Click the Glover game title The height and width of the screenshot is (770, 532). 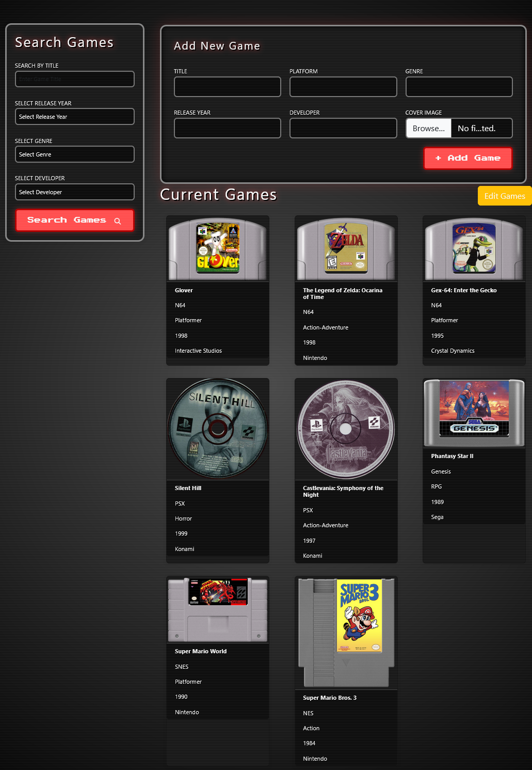[x=184, y=290]
